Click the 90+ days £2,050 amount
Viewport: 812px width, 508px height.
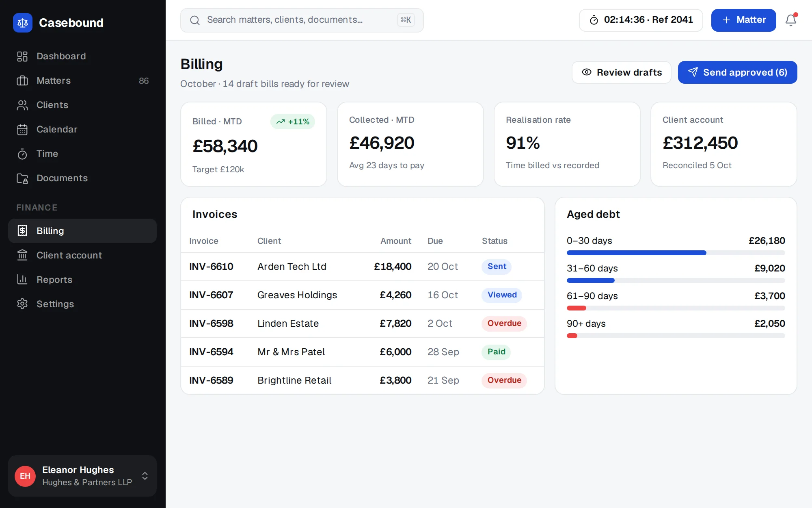point(769,323)
